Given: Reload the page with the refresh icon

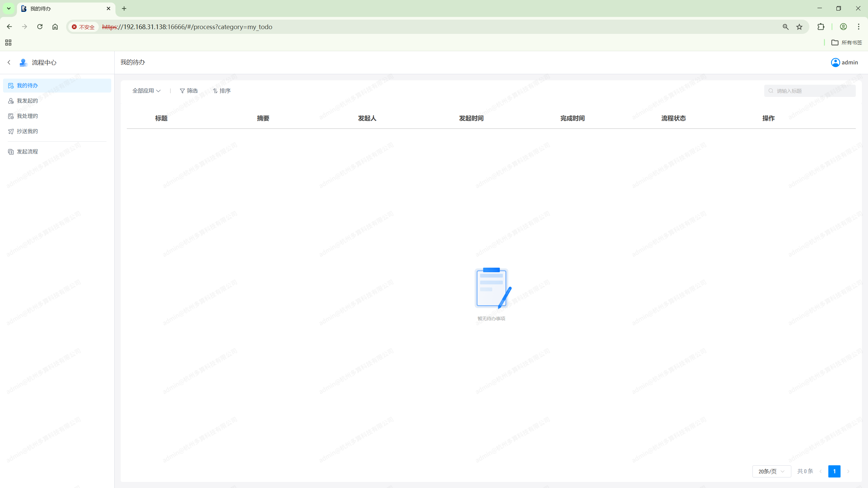Looking at the screenshot, I should (x=40, y=27).
